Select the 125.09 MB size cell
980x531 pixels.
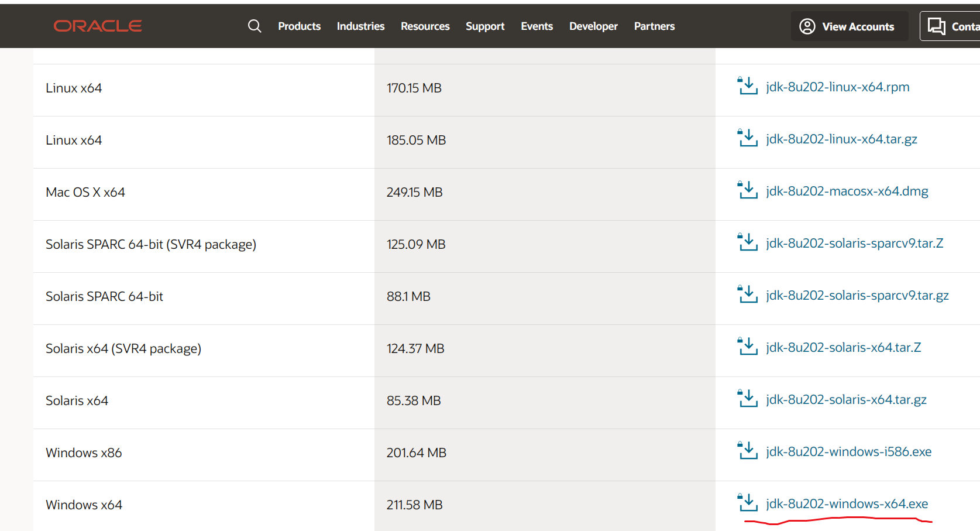[x=545, y=246]
